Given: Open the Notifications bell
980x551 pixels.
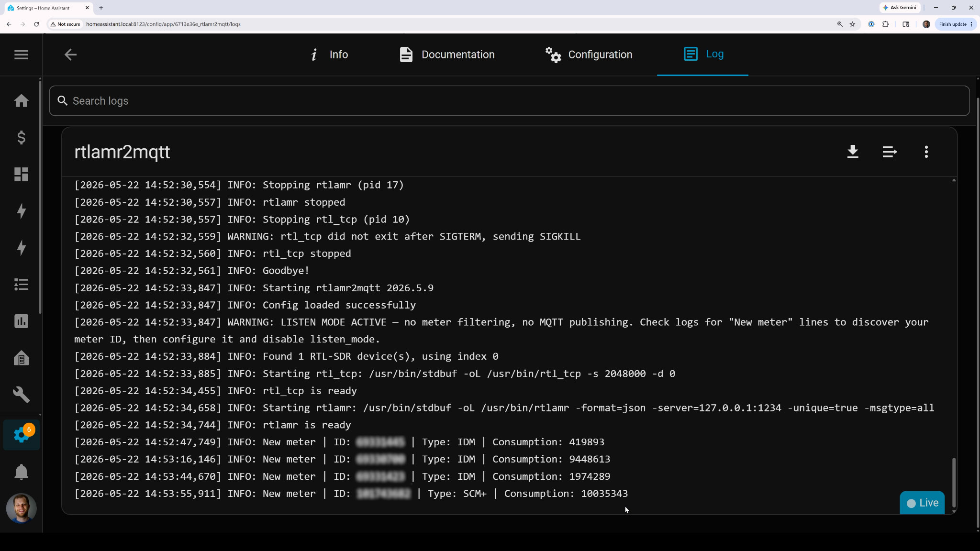Looking at the screenshot, I should pyautogui.click(x=21, y=472).
